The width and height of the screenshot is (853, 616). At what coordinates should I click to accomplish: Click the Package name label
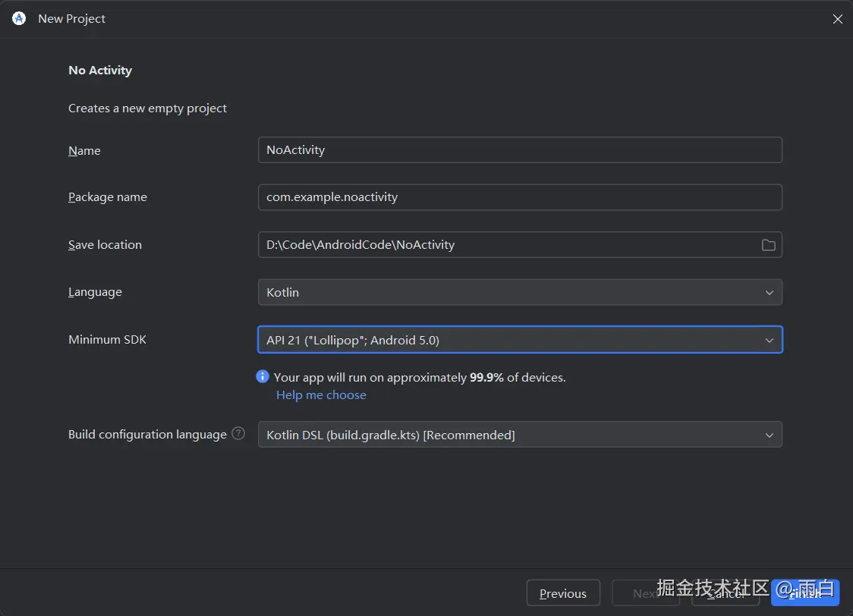point(108,197)
